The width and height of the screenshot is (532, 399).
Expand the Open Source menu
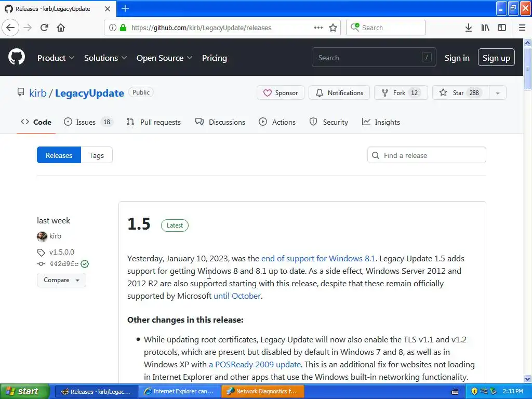[165, 58]
